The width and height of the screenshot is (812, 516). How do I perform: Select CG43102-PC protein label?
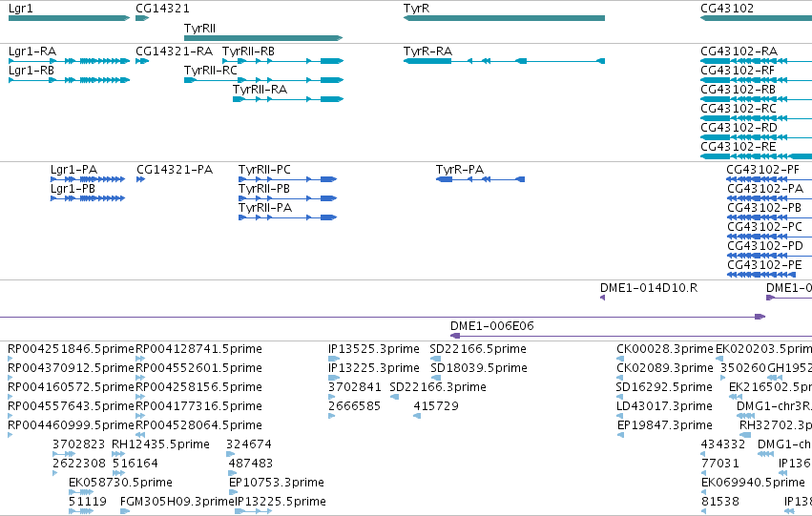[x=765, y=228]
